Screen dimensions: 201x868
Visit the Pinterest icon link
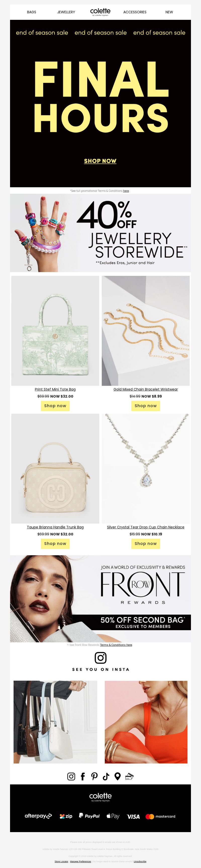coord(94,776)
